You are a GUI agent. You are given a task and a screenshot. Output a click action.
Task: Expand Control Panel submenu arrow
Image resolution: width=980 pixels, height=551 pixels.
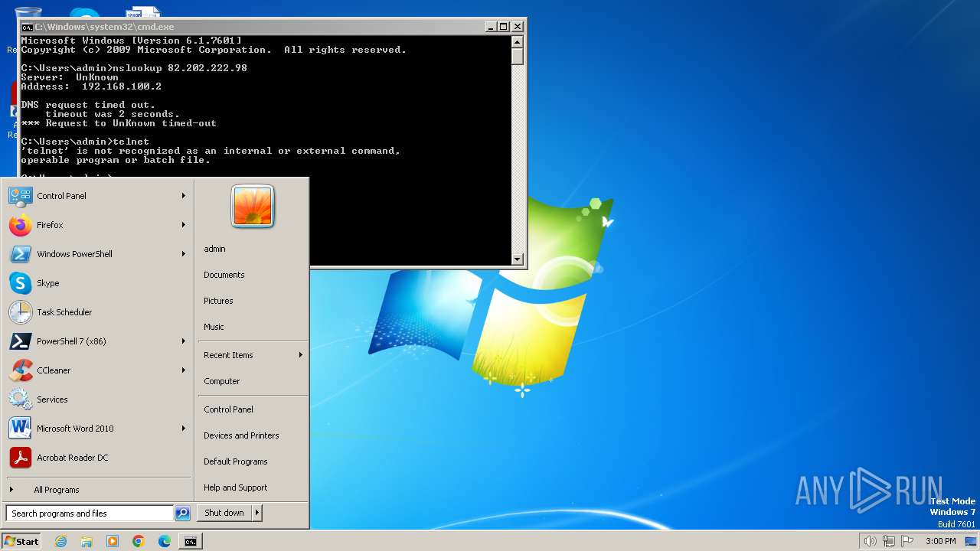tap(184, 196)
